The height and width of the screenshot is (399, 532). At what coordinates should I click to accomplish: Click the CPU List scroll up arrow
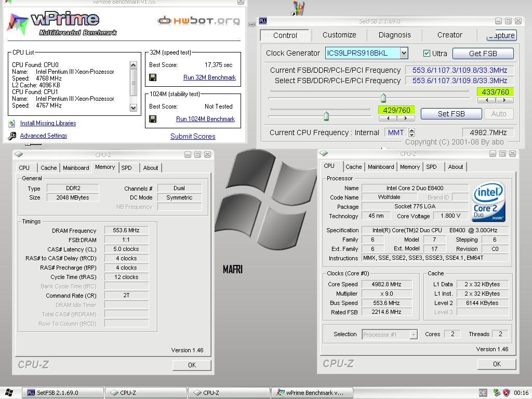[x=134, y=65]
